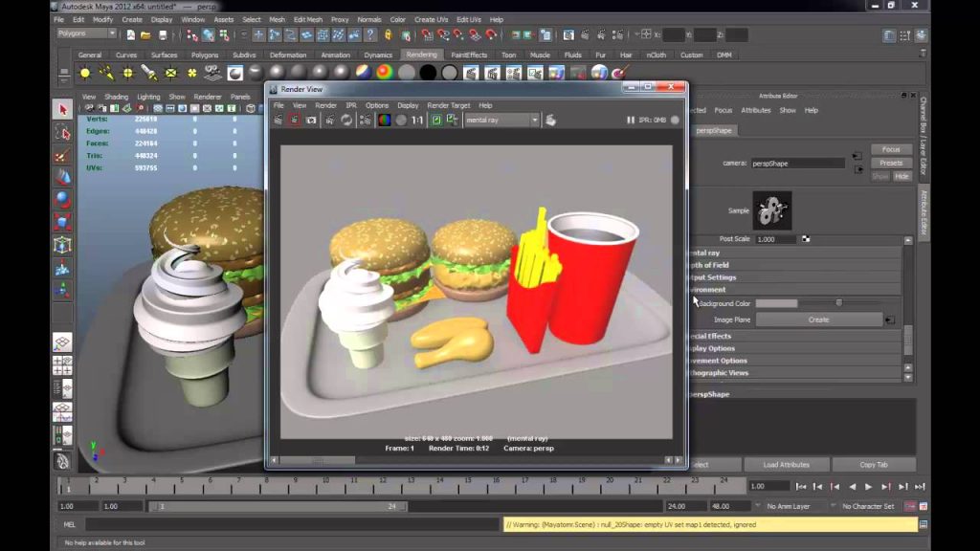Click the new scene icon
Screen dimensions: 980x551
tap(130, 35)
